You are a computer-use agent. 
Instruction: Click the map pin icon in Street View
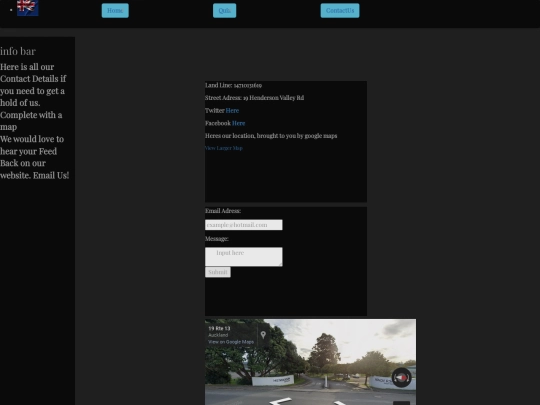click(263, 334)
